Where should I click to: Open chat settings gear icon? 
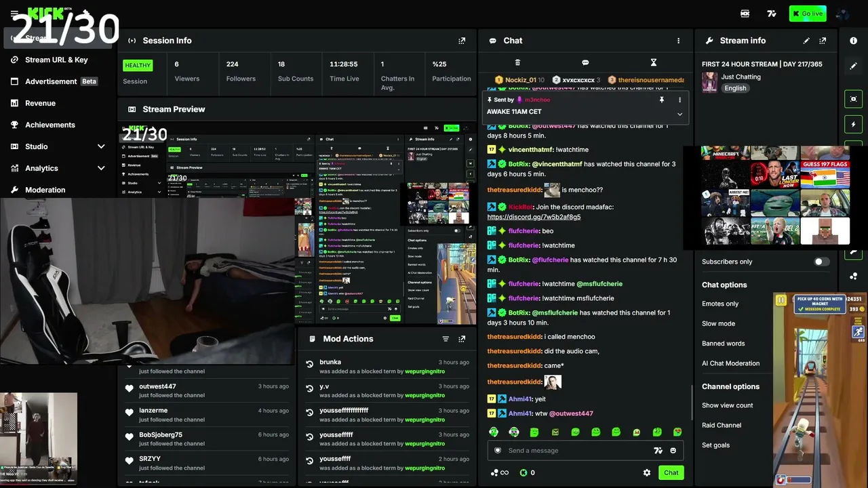(647, 473)
